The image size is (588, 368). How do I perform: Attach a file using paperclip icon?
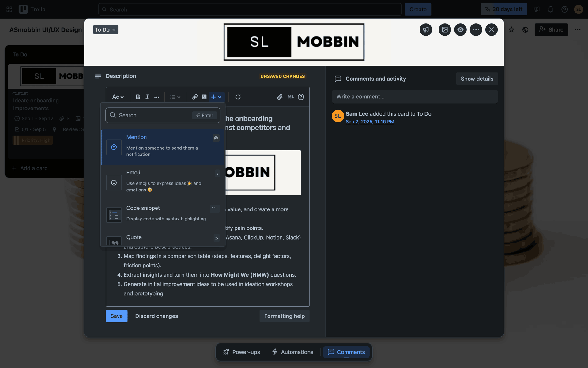tap(280, 97)
